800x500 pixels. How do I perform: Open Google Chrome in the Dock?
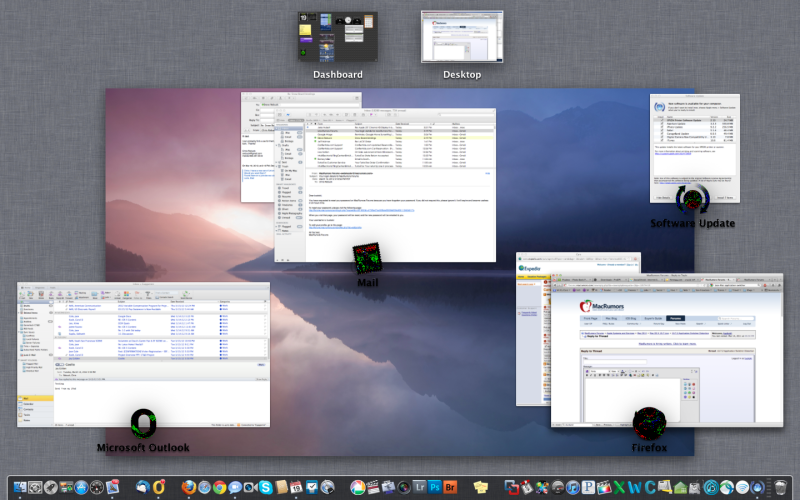coord(219,487)
